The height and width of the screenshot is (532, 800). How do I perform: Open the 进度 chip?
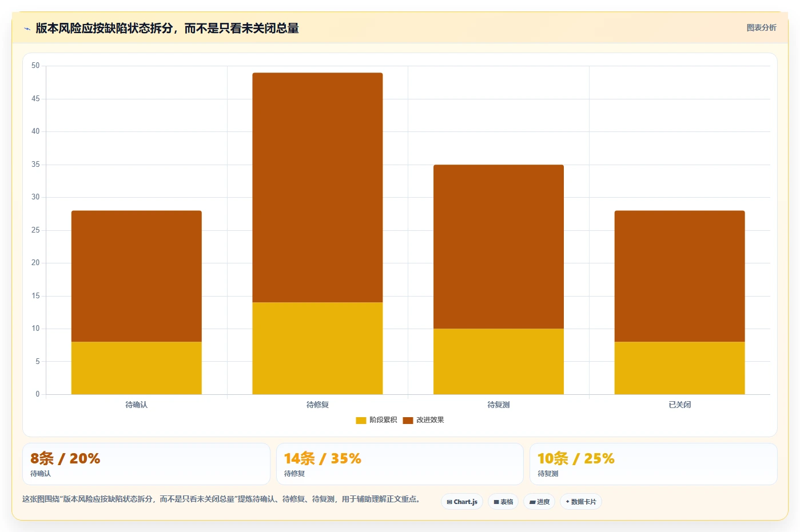pyautogui.click(x=539, y=502)
